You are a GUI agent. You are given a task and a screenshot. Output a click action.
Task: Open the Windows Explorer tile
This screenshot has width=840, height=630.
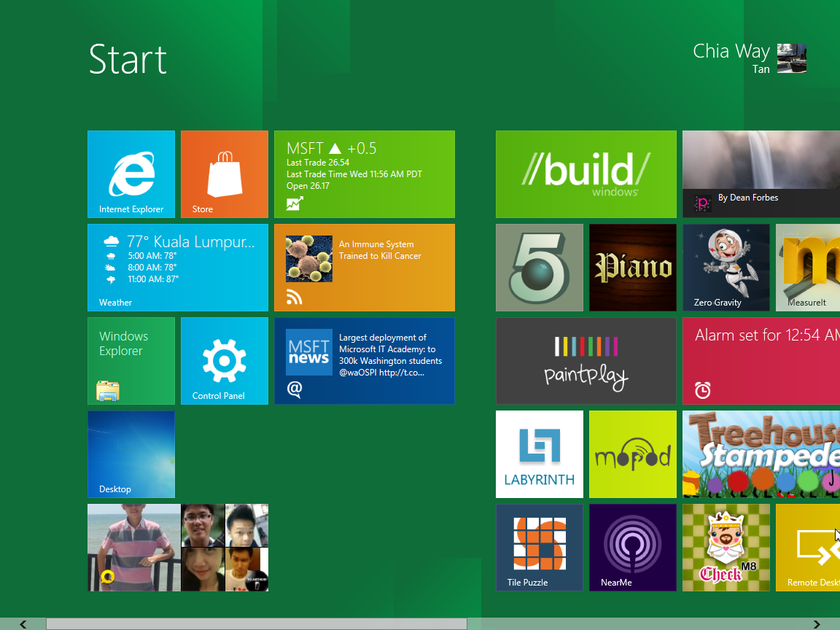131,361
